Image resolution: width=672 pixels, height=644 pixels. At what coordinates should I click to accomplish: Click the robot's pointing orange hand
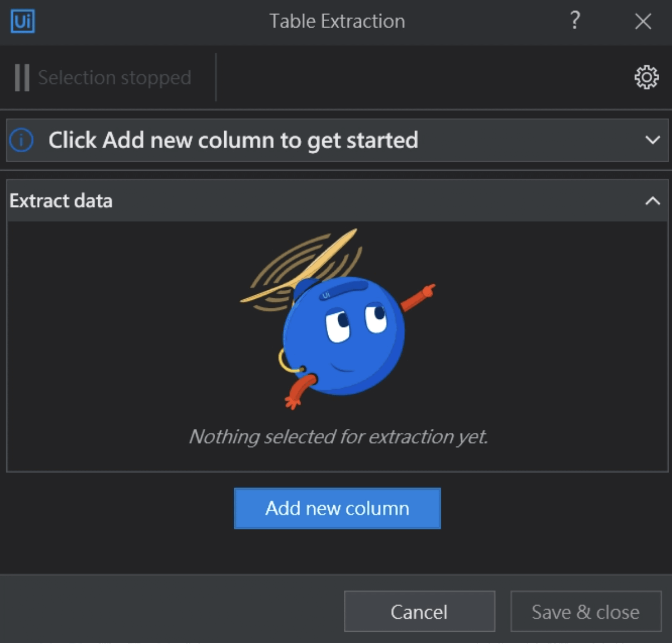(426, 291)
